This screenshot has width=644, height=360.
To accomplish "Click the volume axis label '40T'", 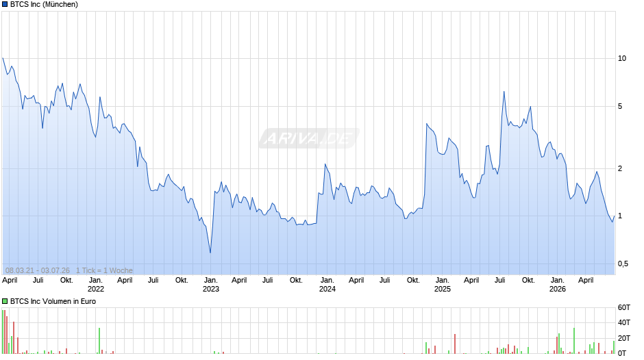I will click(x=624, y=322).
